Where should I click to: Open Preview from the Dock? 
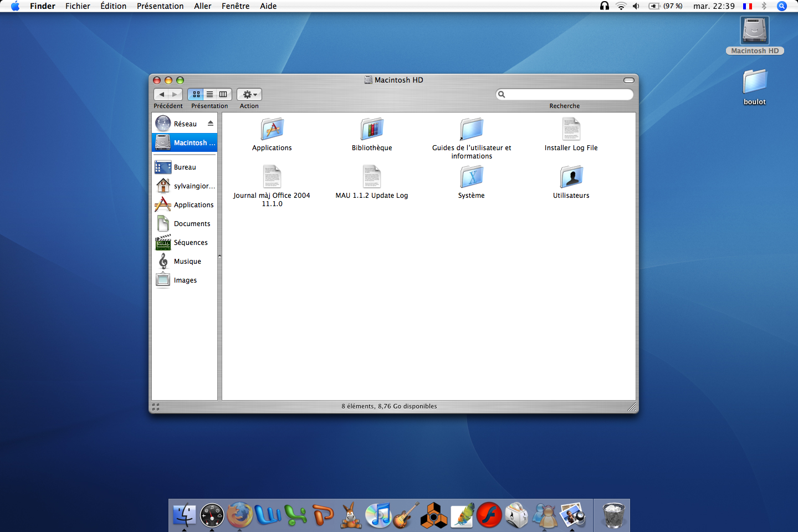572,515
